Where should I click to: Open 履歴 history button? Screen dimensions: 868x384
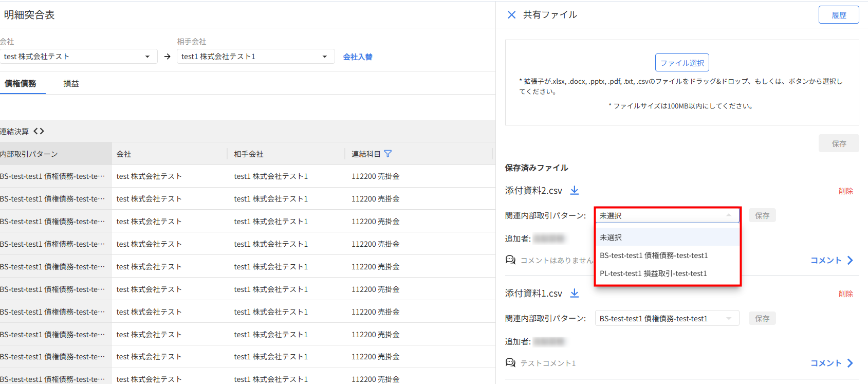tap(838, 15)
